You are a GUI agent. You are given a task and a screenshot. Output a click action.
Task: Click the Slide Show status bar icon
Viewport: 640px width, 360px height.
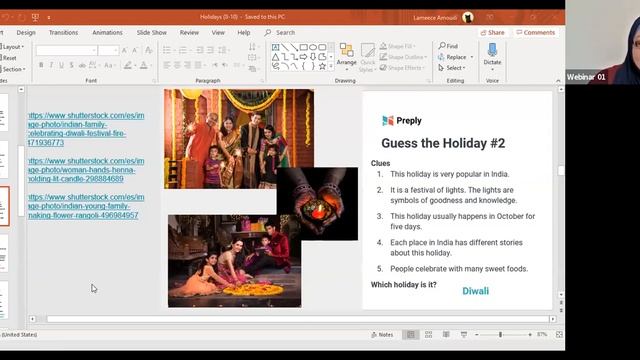pyautogui.click(x=464, y=334)
